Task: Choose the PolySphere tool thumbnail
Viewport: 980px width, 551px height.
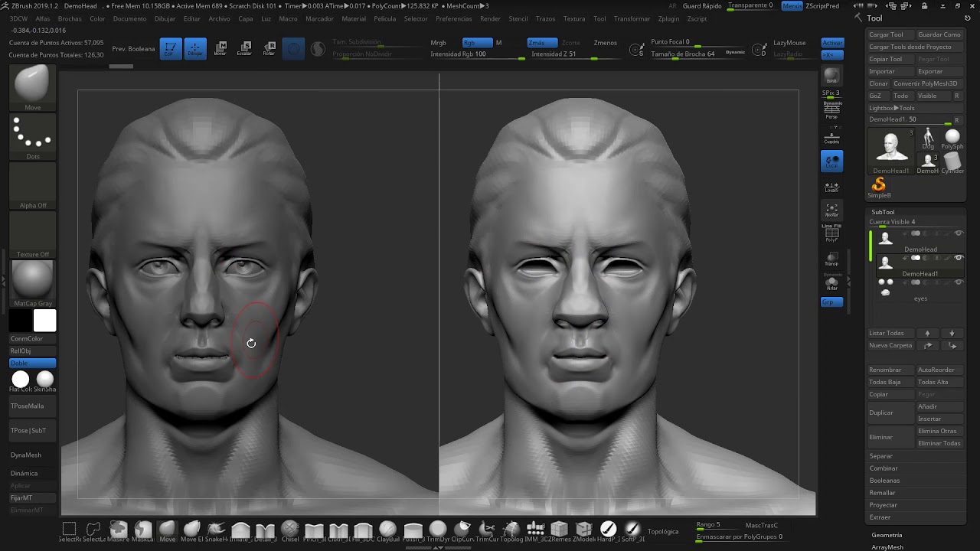Action: 952,139
